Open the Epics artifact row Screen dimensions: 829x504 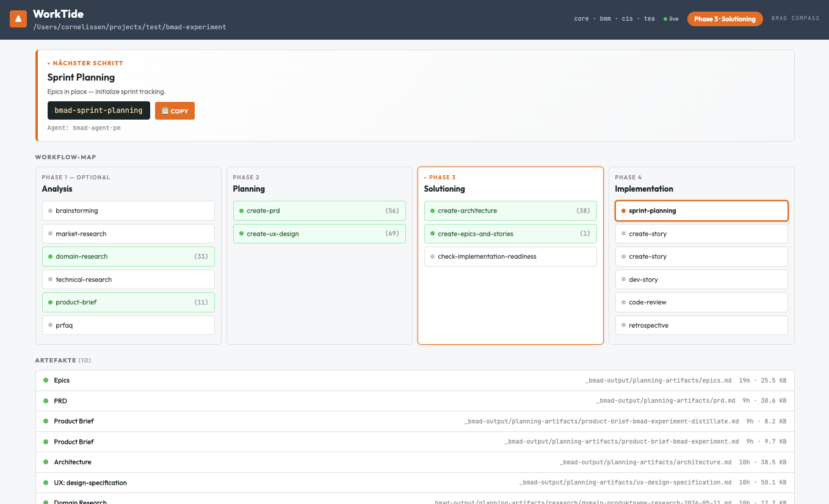pyautogui.click(x=415, y=380)
